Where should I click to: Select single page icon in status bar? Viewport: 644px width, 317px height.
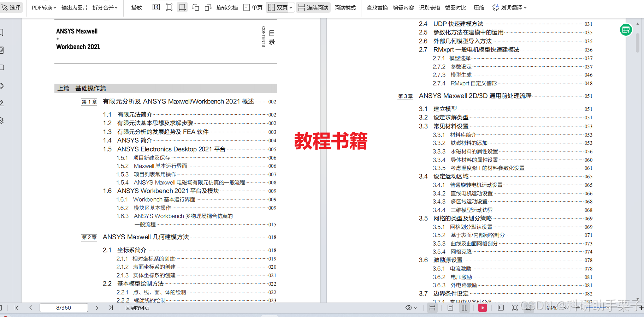pos(450,308)
